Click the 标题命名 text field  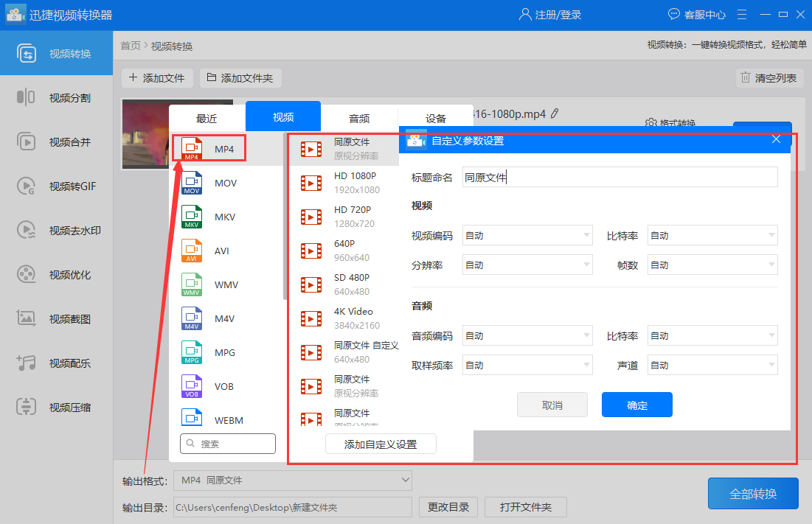[x=620, y=177]
